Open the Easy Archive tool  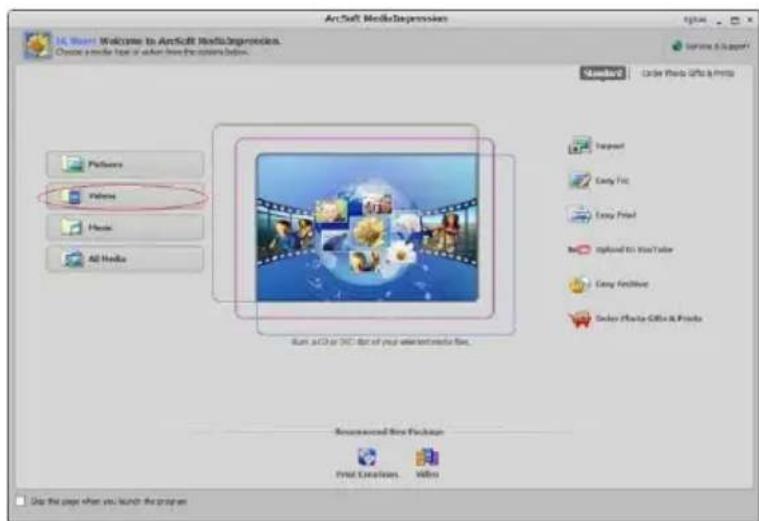tap(608, 284)
